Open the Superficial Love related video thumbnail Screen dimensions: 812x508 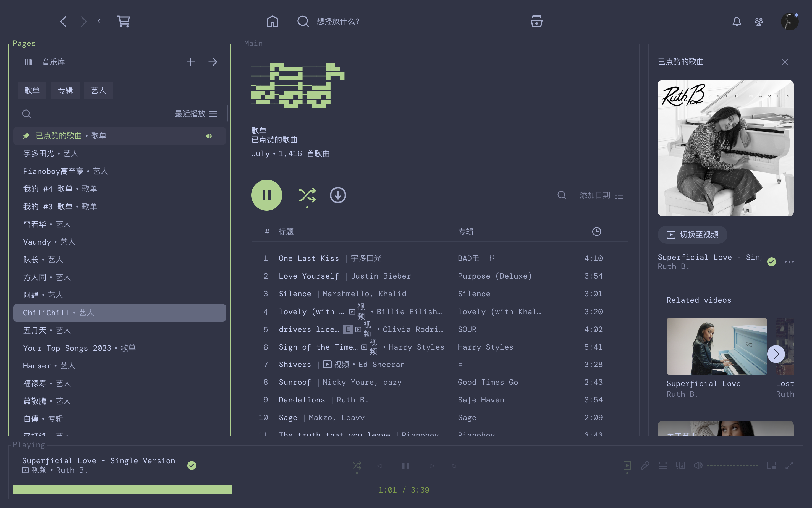[717, 346]
